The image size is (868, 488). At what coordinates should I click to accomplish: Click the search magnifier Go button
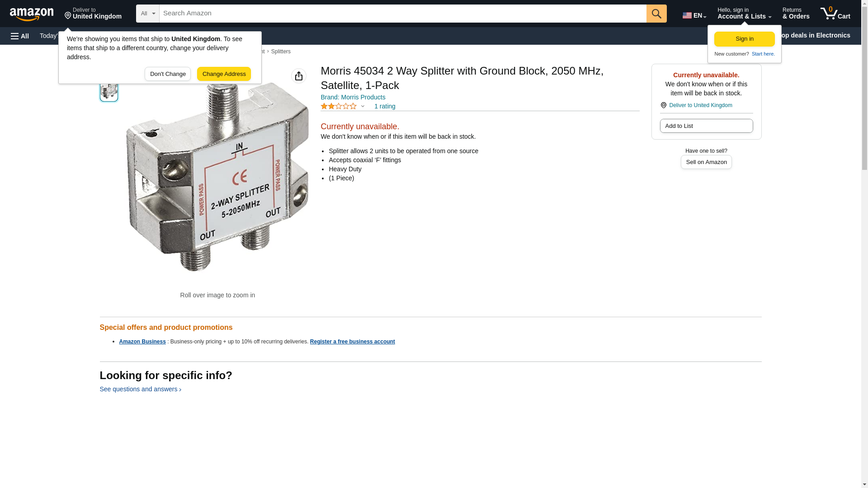pos(656,14)
